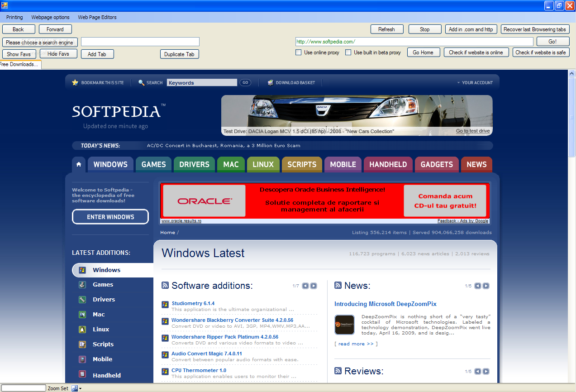Open the Linux category tab
Screen dimensions: 576x392
tap(263, 165)
